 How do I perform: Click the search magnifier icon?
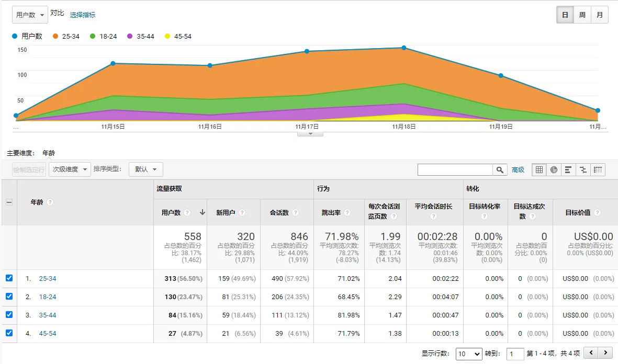tap(500, 169)
